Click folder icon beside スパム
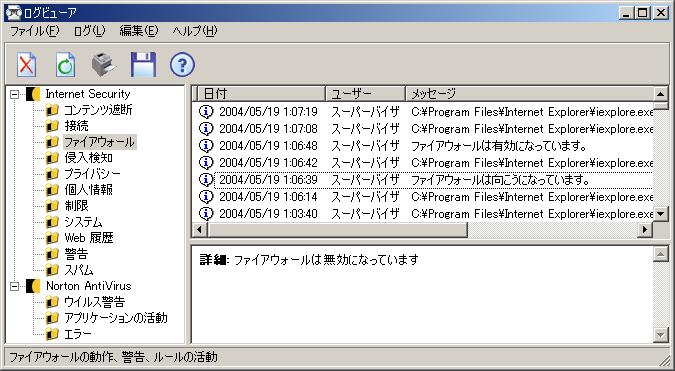This screenshot has height=371, width=675. (x=52, y=270)
